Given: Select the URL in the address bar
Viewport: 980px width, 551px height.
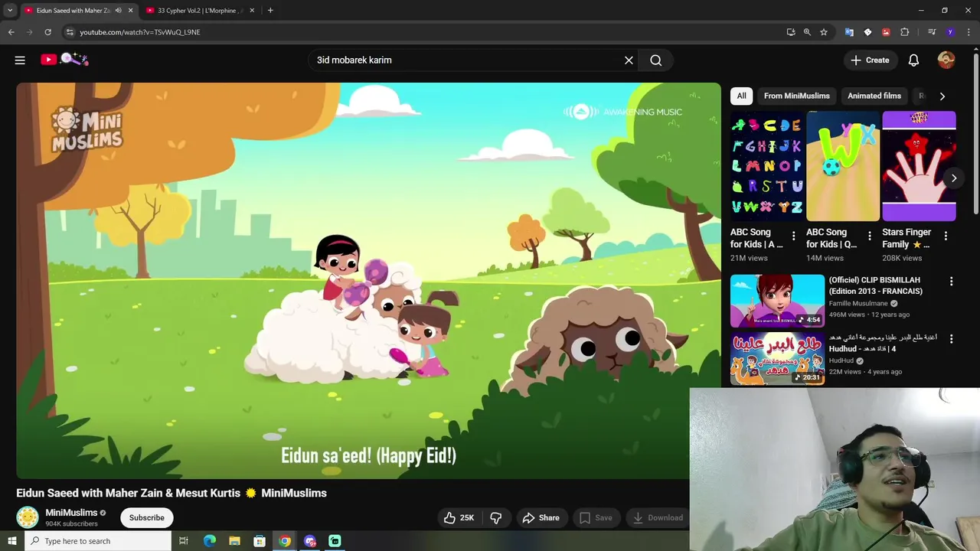Looking at the screenshot, I should point(140,32).
